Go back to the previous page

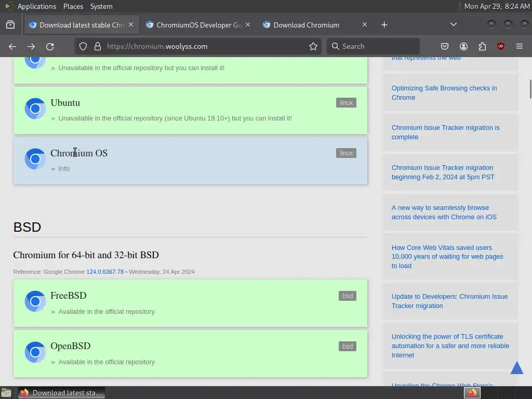(12, 46)
